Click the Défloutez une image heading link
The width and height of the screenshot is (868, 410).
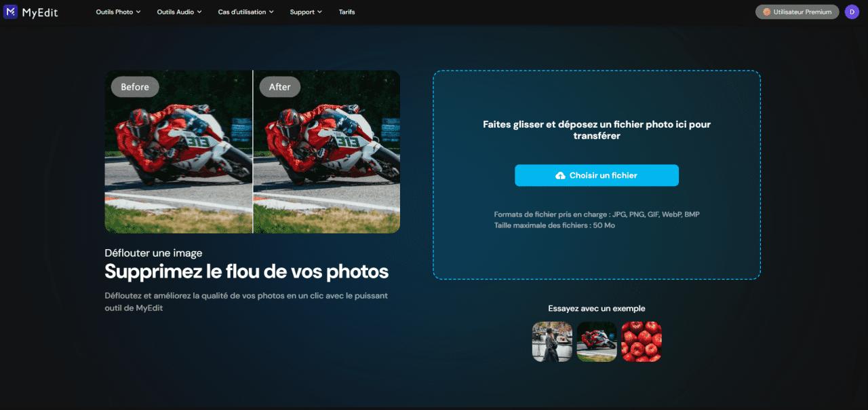point(153,253)
